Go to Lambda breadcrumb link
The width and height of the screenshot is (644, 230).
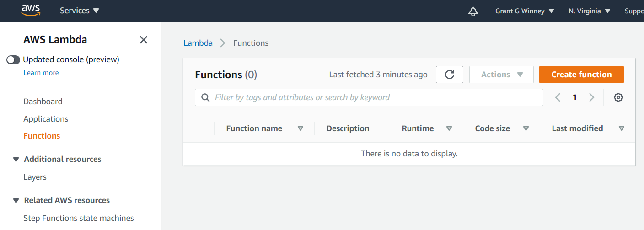(x=198, y=43)
